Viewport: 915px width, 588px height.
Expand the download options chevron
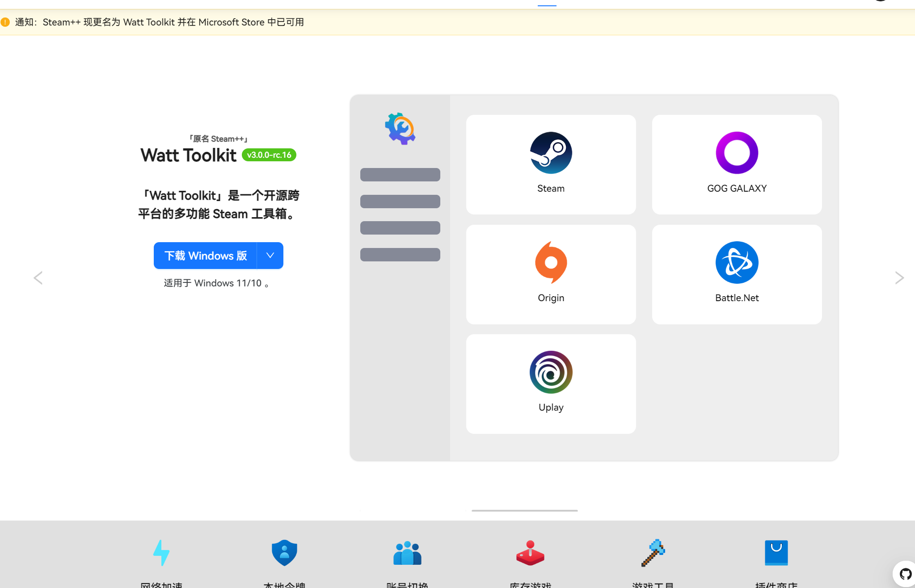[270, 255]
